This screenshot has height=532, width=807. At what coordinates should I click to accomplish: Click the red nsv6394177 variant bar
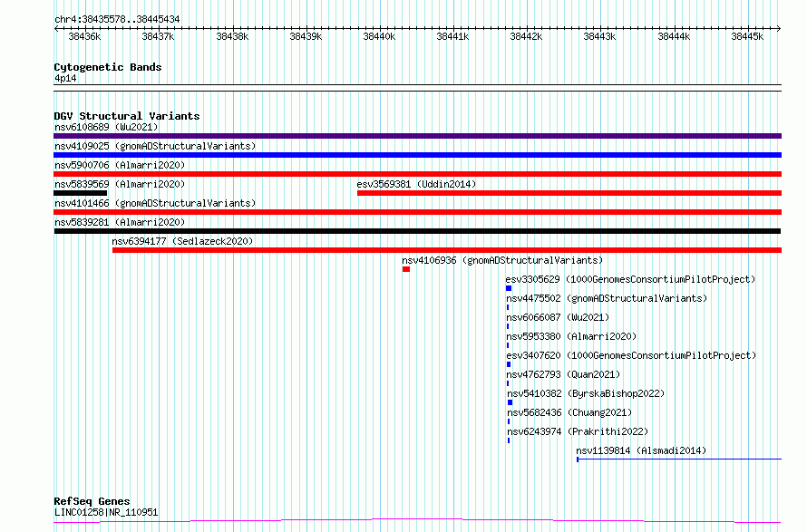(x=447, y=250)
